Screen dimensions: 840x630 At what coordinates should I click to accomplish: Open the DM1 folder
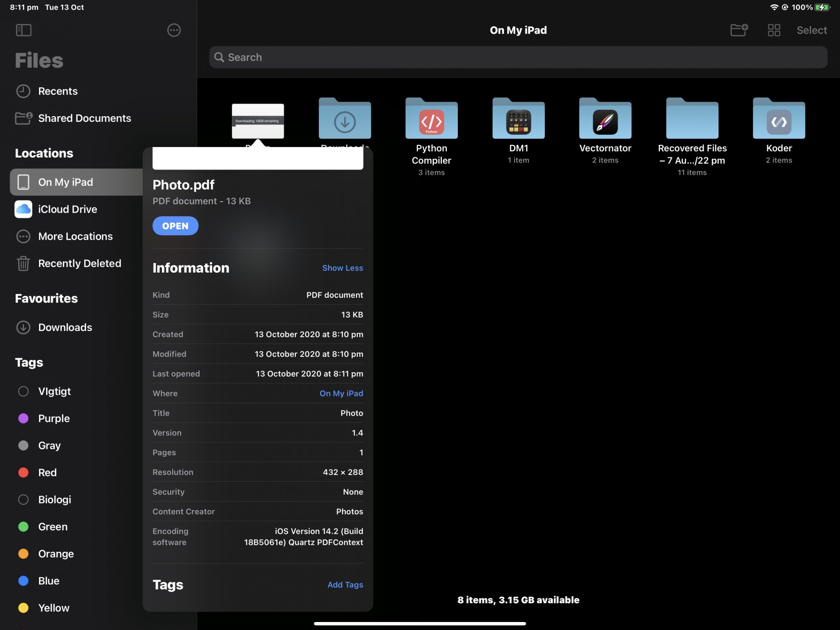(x=518, y=119)
